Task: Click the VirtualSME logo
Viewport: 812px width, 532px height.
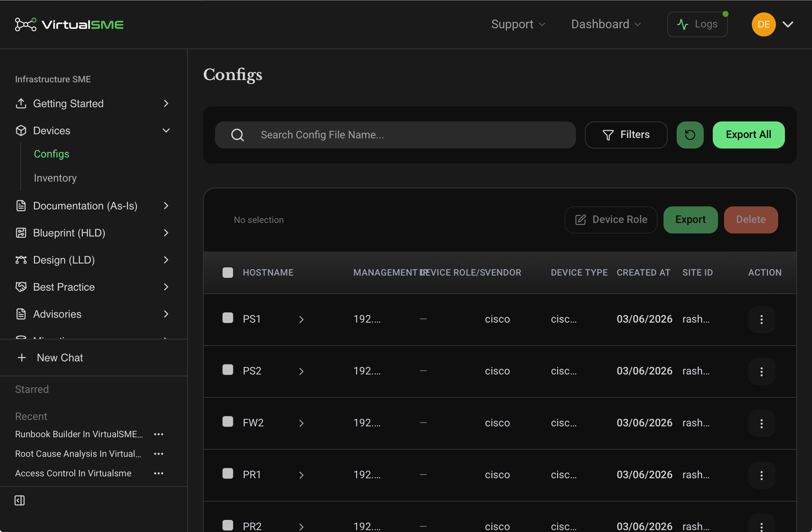Action: pos(69,24)
